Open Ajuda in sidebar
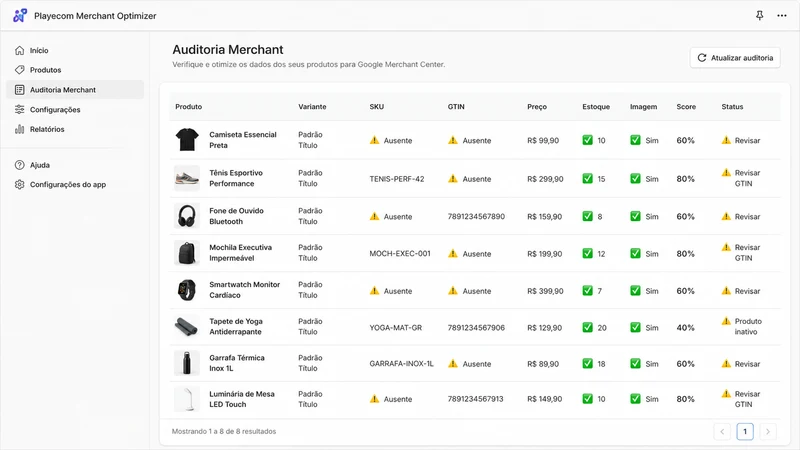This screenshot has height=450, width=800. click(75, 165)
